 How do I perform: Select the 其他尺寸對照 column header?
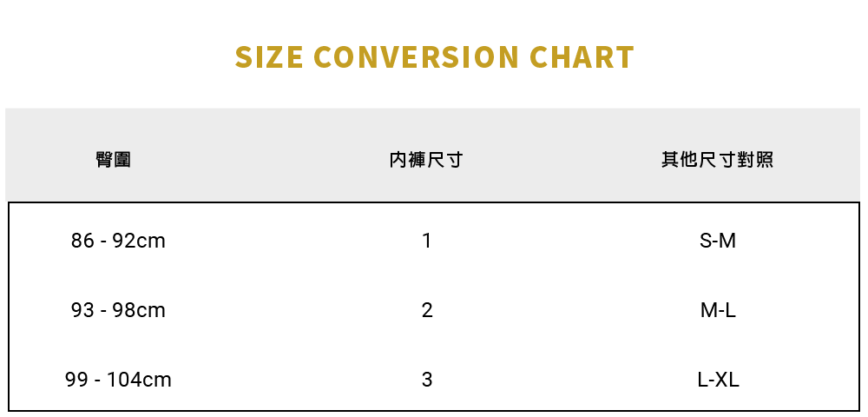[x=717, y=160]
